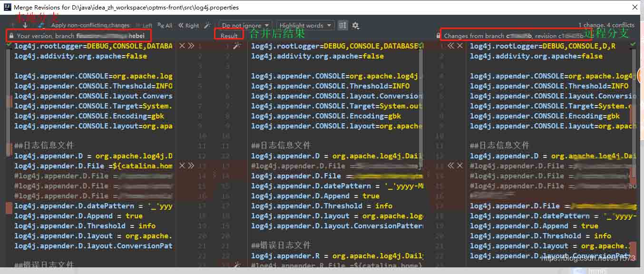Accept left change on appender.D.File line
644x274 pixels.
pyautogui.click(x=191, y=166)
